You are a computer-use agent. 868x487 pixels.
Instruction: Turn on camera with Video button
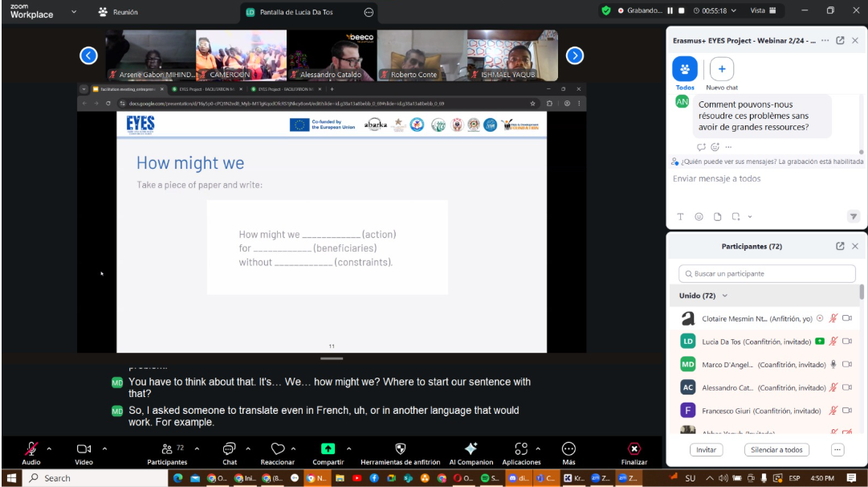84,449
